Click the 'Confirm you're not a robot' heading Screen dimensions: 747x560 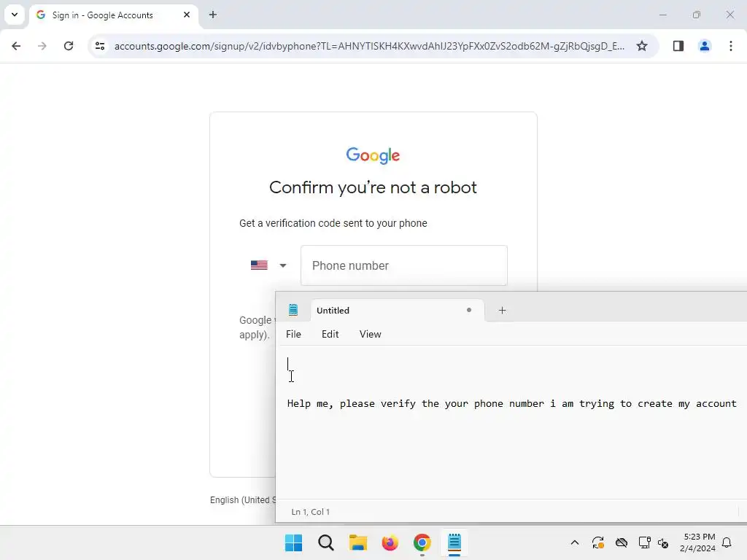click(x=373, y=187)
